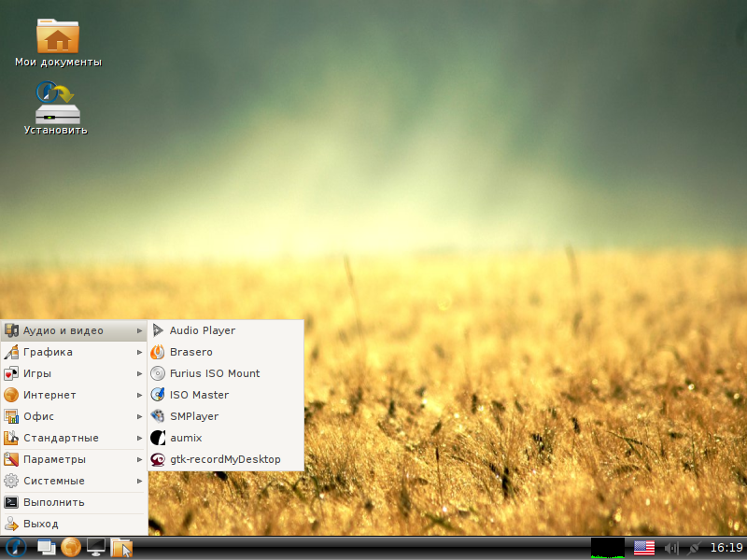The width and height of the screenshot is (747, 560).
Task: Open the Мои документы desktop folder icon
Action: tap(58, 36)
